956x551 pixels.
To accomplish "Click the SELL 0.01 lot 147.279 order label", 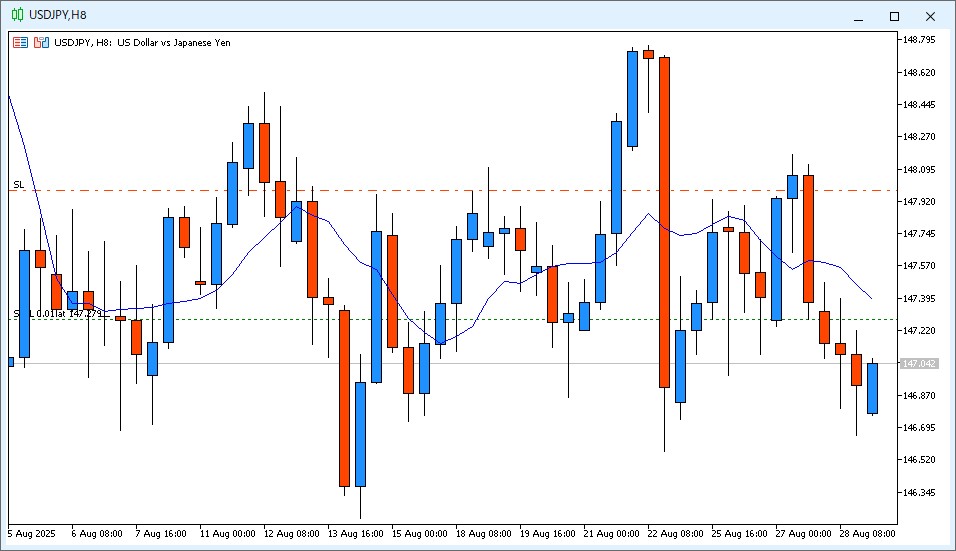I will click(58, 314).
